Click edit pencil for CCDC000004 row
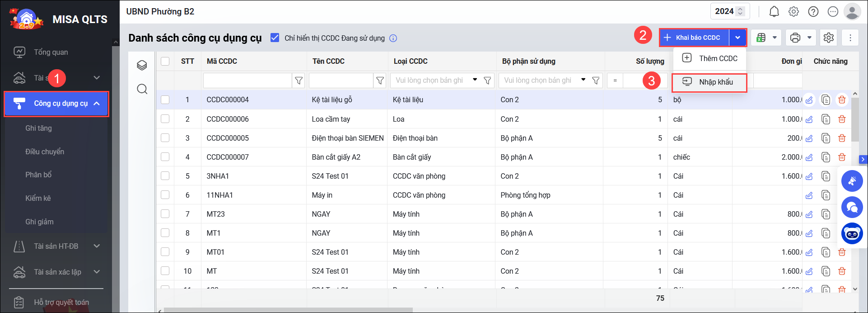The image size is (868, 313). point(809,100)
